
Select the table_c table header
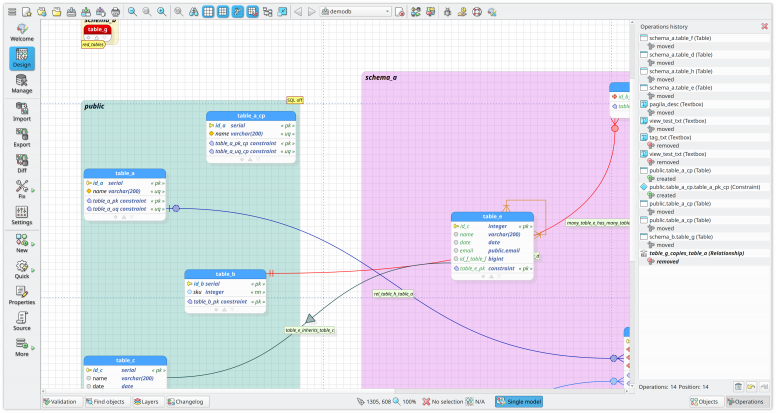tap(125, 360)
